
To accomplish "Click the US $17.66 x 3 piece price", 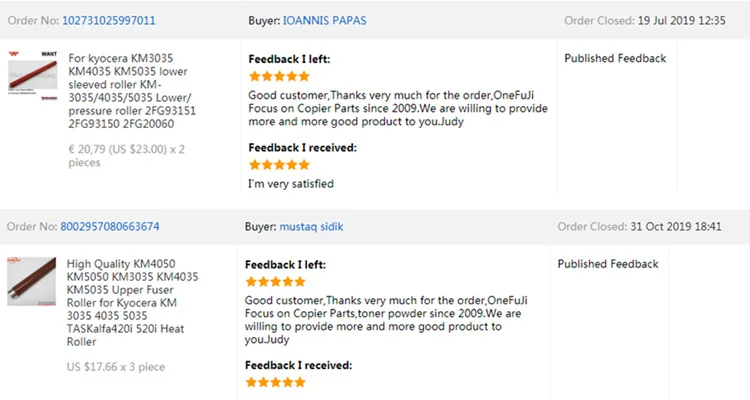I will [116, 367].
